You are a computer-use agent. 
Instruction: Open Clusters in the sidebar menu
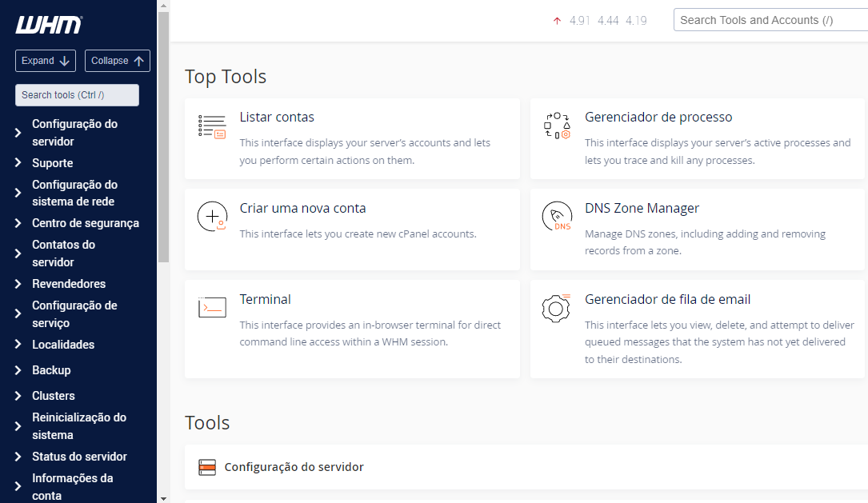[x=54, y=396]
